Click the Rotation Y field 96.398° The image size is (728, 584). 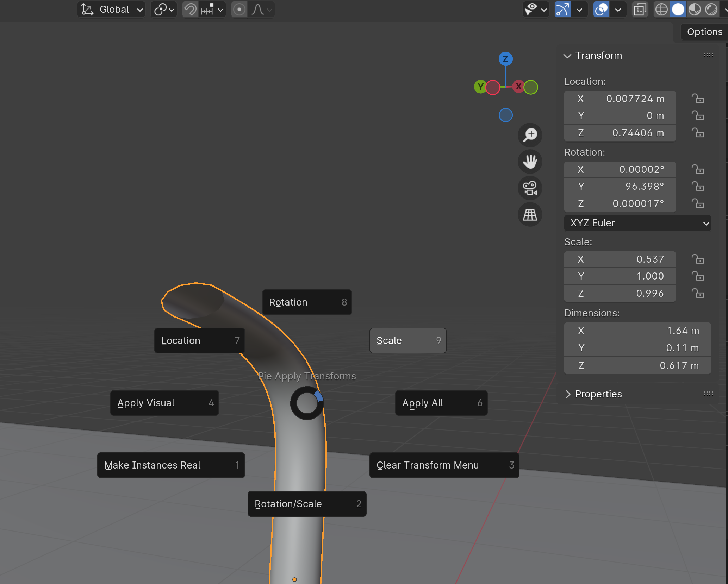coord(620,187)
